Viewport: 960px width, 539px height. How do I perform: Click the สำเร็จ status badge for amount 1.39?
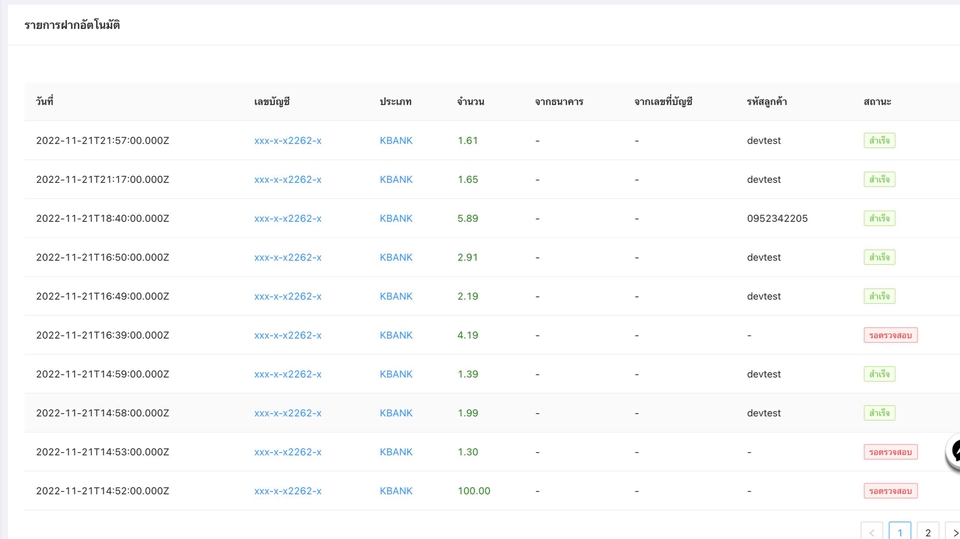pyautogui.click(x=879, y=374)
